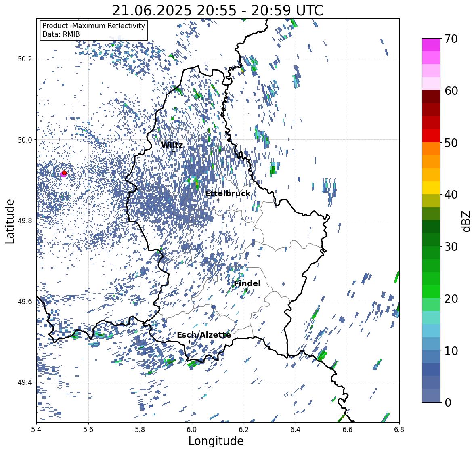
Task: Click the 0 tick on the colorbar
Action: pos(448,403)
